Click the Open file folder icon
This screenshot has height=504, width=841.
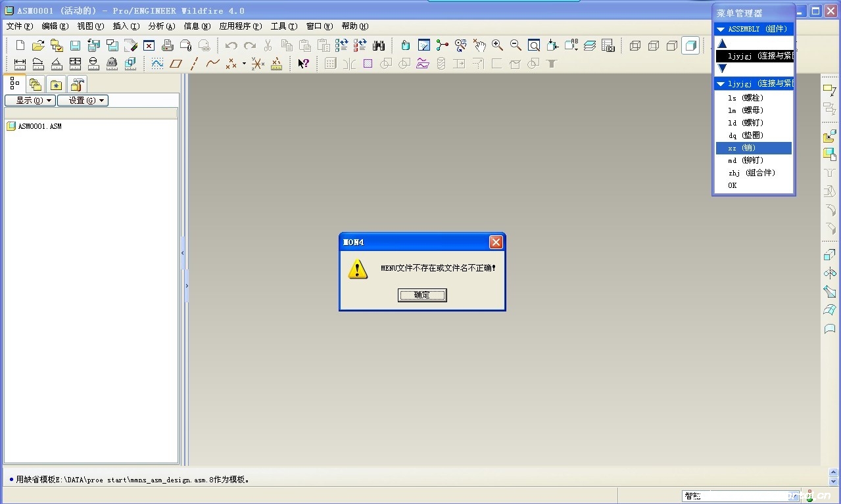tap(38, 45)
